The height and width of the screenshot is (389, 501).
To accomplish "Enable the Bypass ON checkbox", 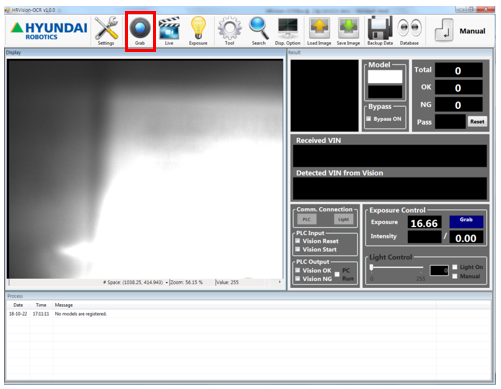I will click(369, 119).
